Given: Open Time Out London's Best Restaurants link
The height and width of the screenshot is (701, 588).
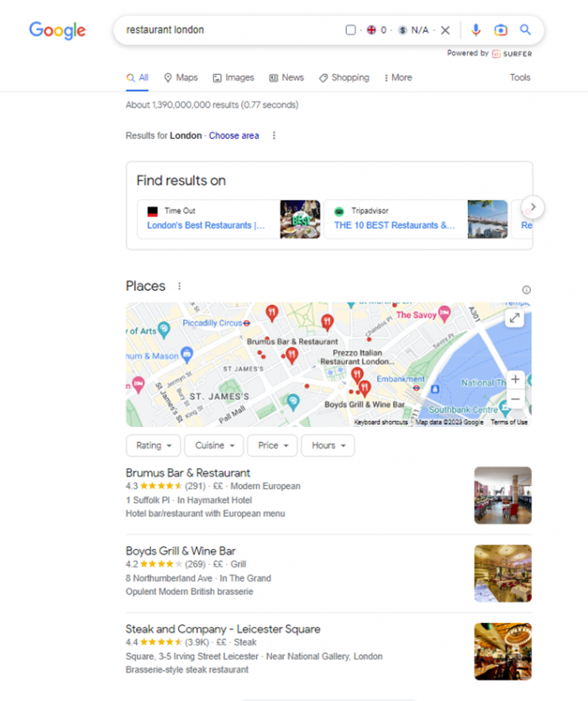Looking at the screenshot, I should (x=206, y=225).
